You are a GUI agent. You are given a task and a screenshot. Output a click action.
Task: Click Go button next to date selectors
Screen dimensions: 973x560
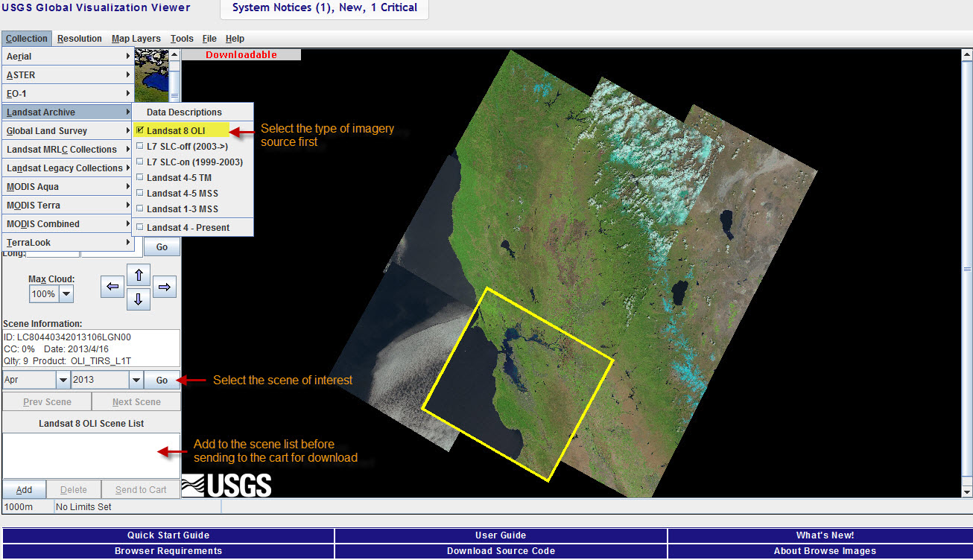pos(162,380)
